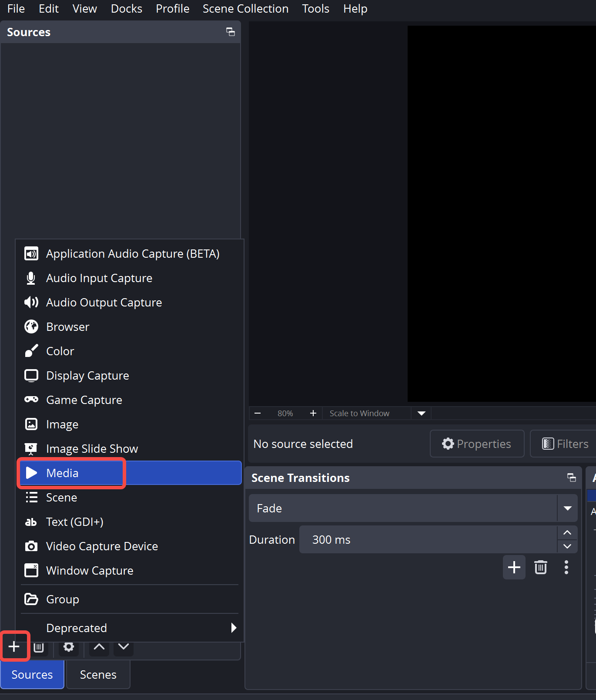Click the Filters button
Screen dimensions: 596x700
click(x=565, y=444)
